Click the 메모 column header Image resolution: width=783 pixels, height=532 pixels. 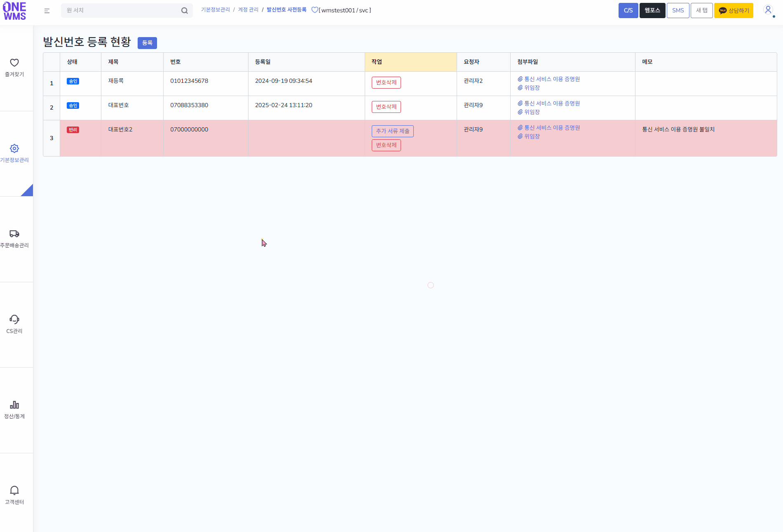pyautogui.click(x=706, y=62)
